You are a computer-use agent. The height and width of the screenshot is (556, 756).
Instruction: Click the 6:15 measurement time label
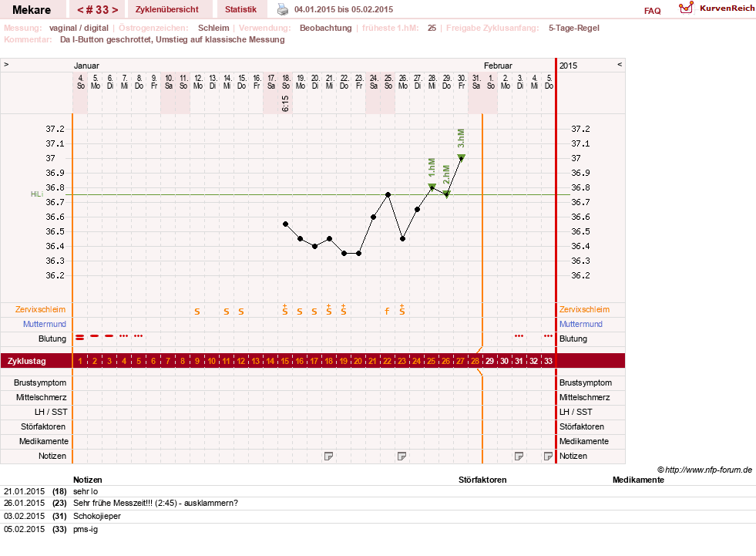pos(285,103)
